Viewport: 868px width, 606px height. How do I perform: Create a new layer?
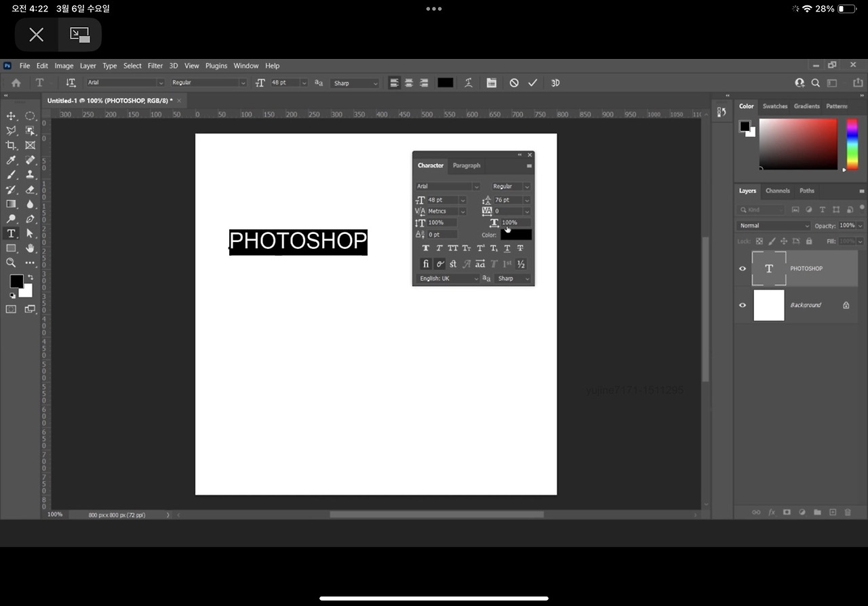coord(833,512)
